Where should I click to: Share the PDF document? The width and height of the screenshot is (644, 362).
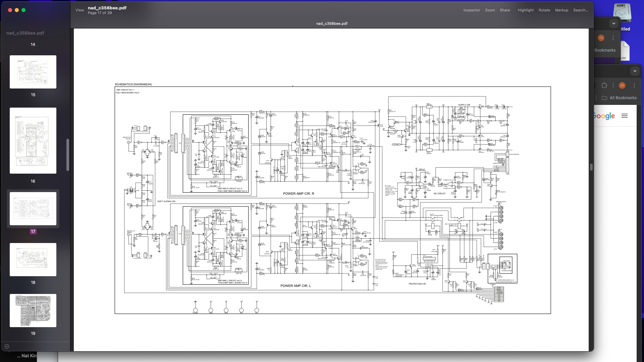coord(504,10)
